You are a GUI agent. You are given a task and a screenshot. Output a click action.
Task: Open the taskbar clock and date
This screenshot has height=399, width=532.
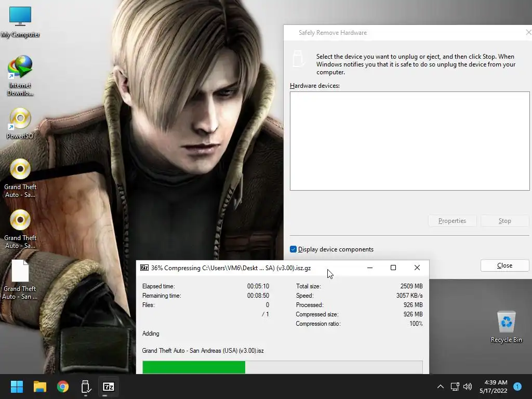(x=494, y=387)
